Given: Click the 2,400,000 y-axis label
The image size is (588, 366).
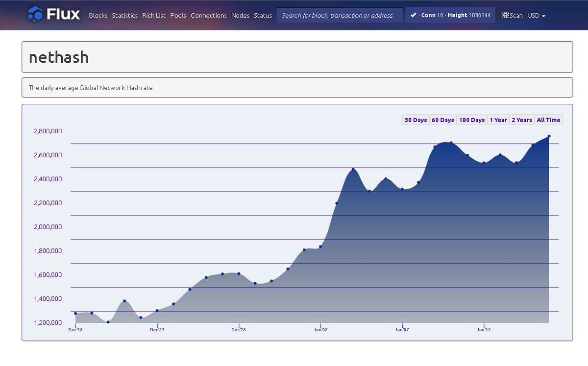Looking at the screenshot, I should pyautogui.click(x=48, y=179).
